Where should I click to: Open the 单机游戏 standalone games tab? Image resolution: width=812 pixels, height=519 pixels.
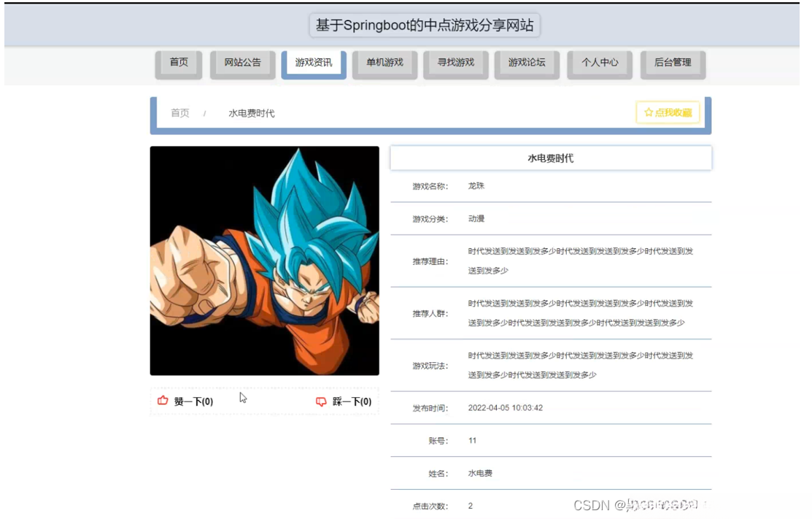click(384, 63)
